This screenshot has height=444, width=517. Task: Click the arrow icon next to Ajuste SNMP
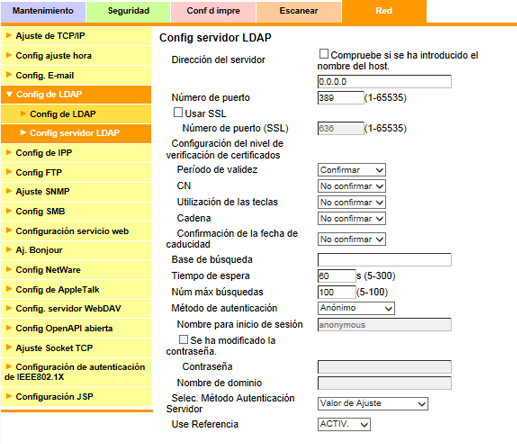tap(9, 191)
